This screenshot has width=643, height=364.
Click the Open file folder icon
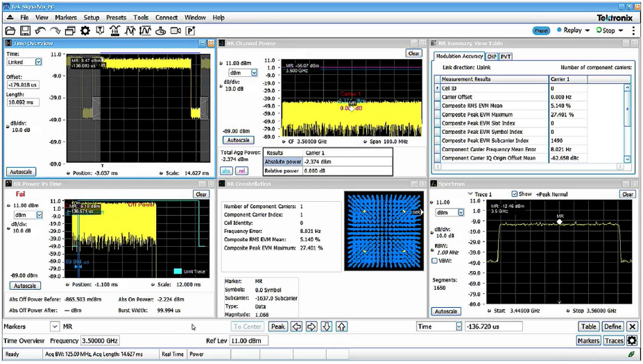(x=10, y=31)
